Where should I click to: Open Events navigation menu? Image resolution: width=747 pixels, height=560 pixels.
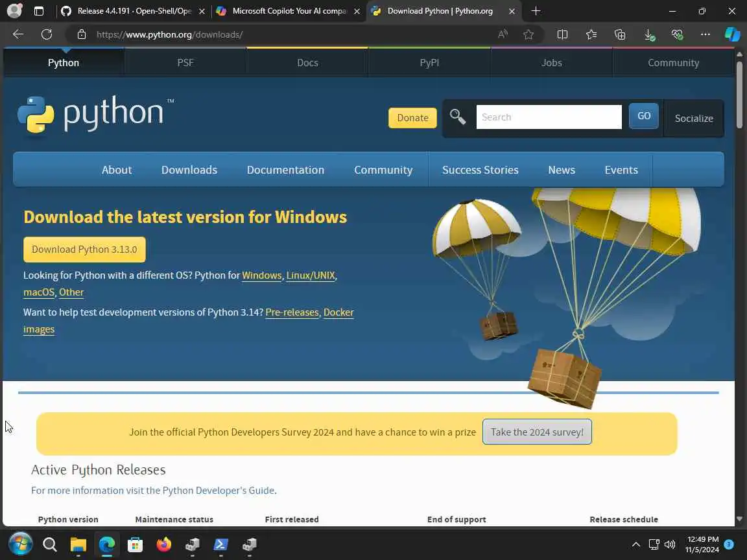tap(621, 170)
